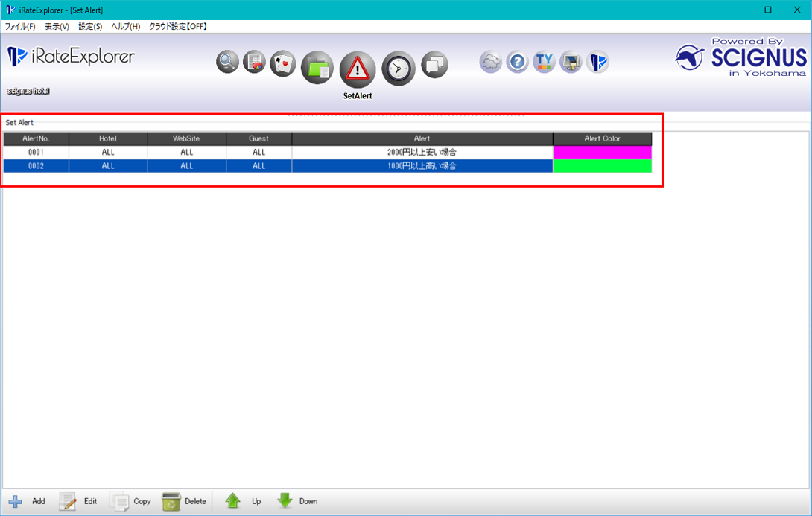The image size is (812, 516).
Task: Click the TY icon in toolbar
Action: pyautogui.click(x=544, y=62)
